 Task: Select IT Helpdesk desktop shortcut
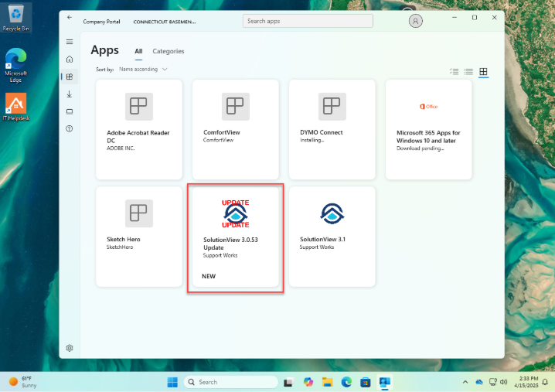[16, 107]
